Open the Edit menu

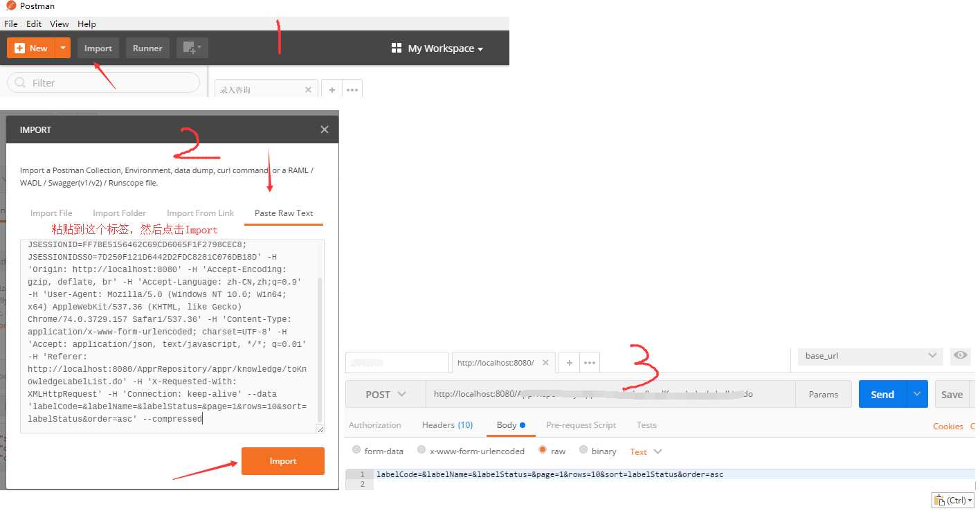34,24
